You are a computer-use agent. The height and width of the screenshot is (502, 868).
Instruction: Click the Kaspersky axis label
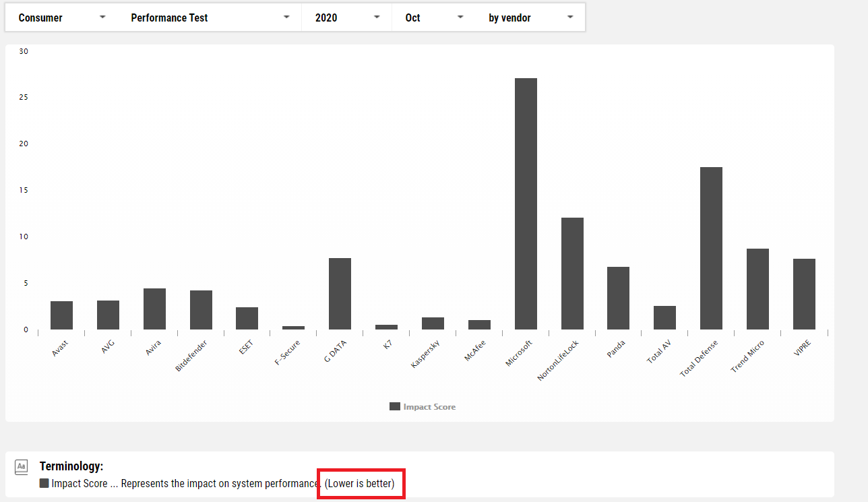426,354
